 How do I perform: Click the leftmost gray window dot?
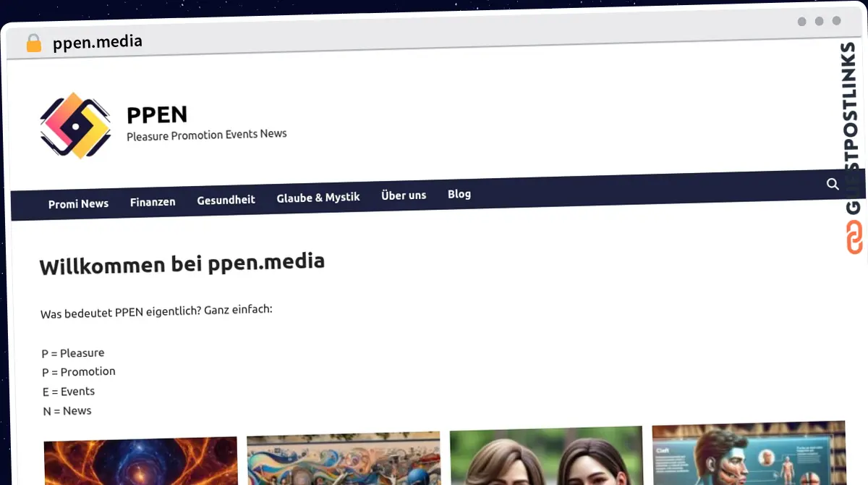pyautogui.click(x=801, y=22)
